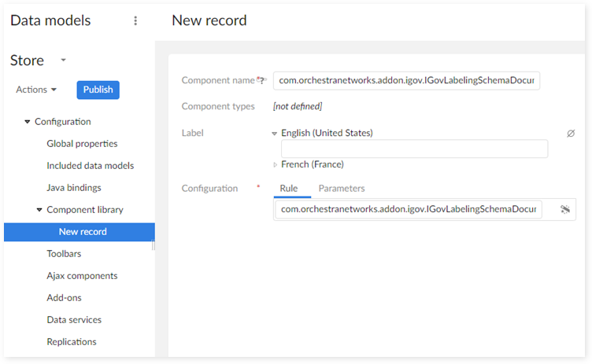Select Included data models
The image size is (592, 364).
click(x=90, y=166)
